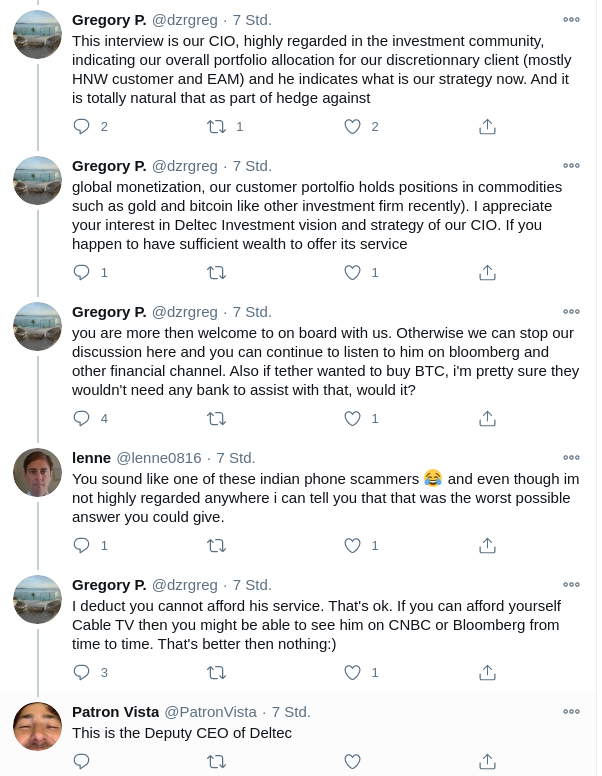The width and height of the screenshot is (602, 776).
Task: Click Patron Vista's avatar image
Action: tap(37, 727)
